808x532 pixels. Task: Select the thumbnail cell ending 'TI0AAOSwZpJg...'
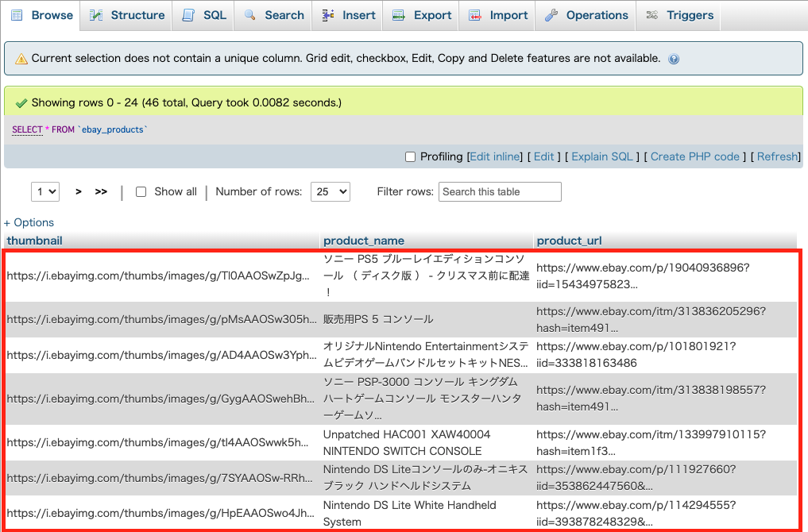tap(162, 276)
